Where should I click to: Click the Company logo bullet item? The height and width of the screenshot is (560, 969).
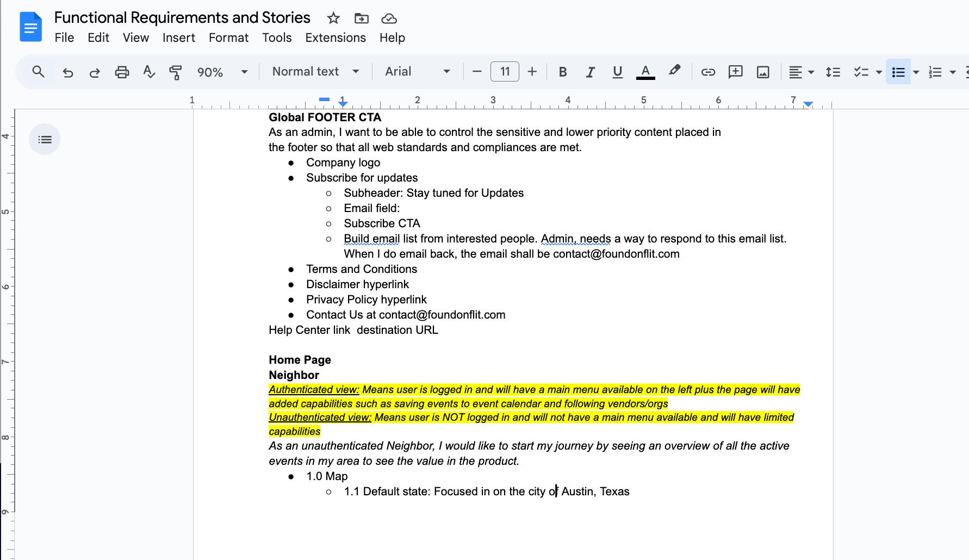pyautogui.click(x=343, y=163)
